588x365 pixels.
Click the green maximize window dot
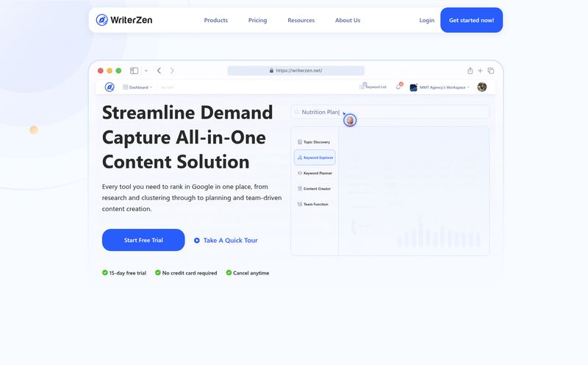(118, 71)
